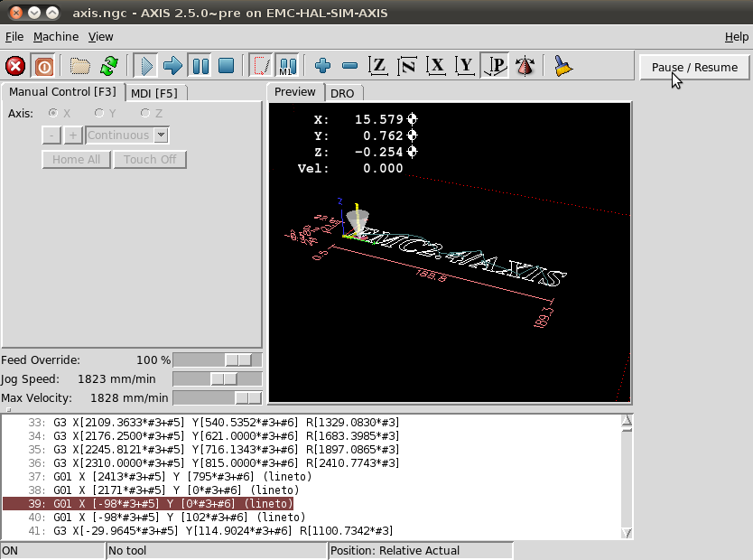Zoom in with the plus icon
Image resolution: width=753 pixels, height=560 pixels.
[322, 66]
